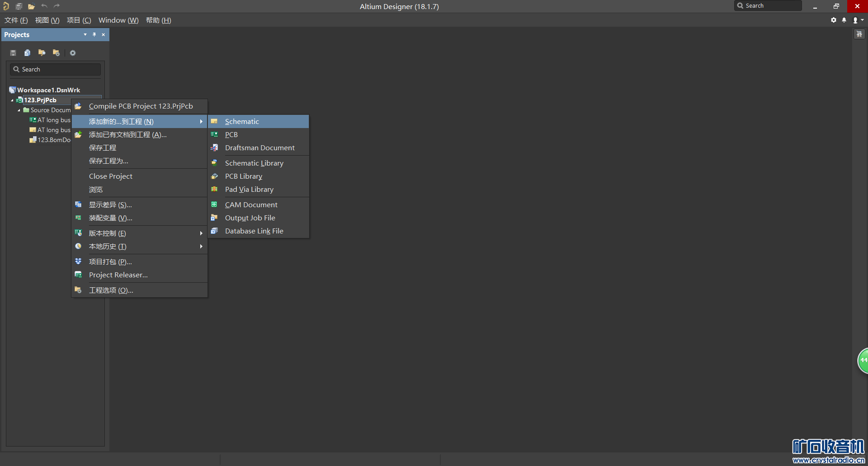Open the 视图 (V) menu
The height and width of the screenshot is (466, 868).
pos(47,20)
